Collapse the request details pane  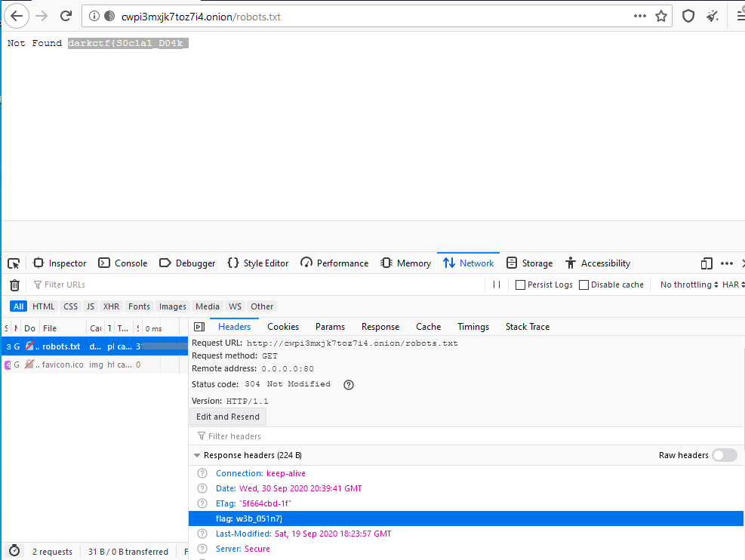click(x=199, y=327)
